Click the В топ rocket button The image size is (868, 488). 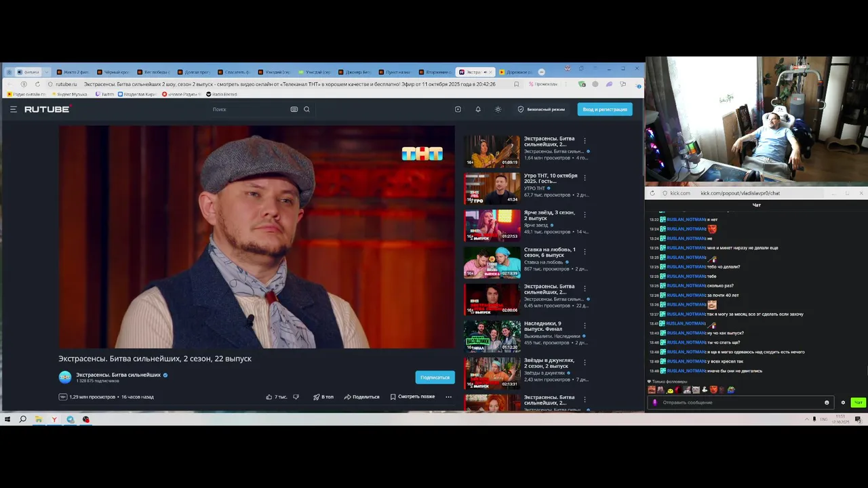(x=323, y=396)
